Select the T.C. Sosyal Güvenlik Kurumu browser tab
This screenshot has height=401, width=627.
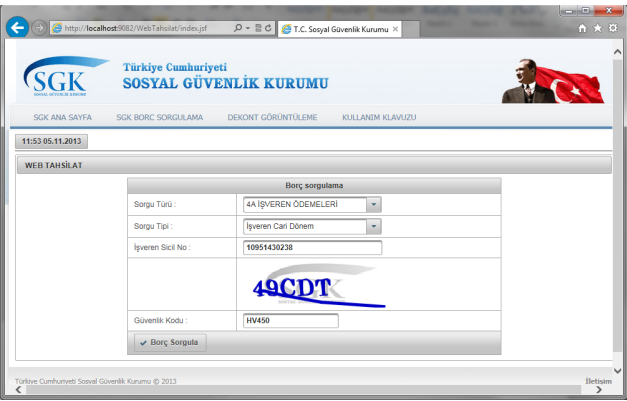339,29
